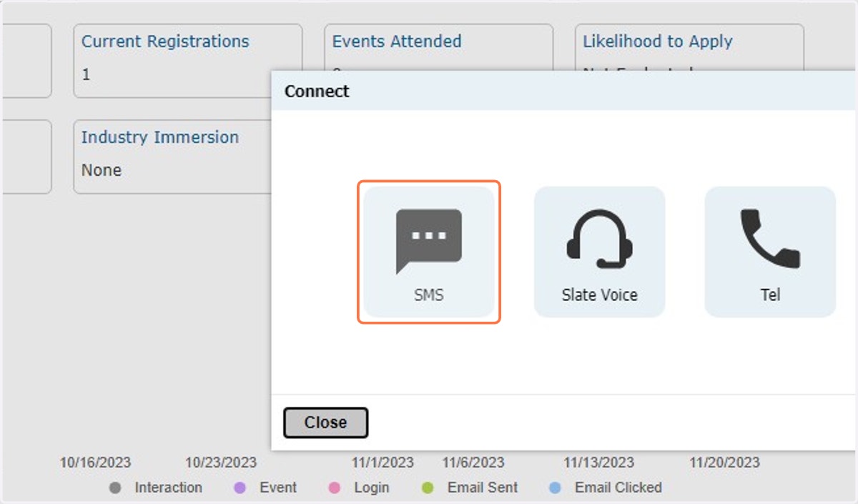Select the 10/16/2023 timeline date

click(95, 463)
